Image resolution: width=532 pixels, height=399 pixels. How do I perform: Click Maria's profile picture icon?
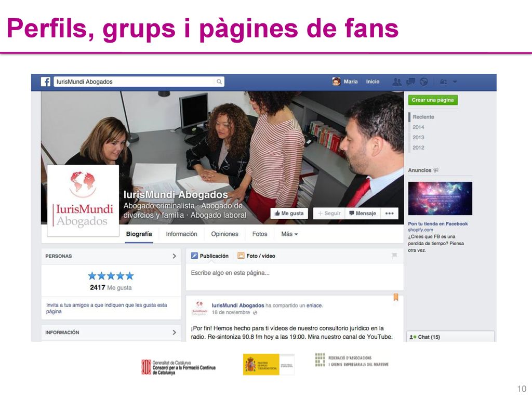[x=336, y=82]
